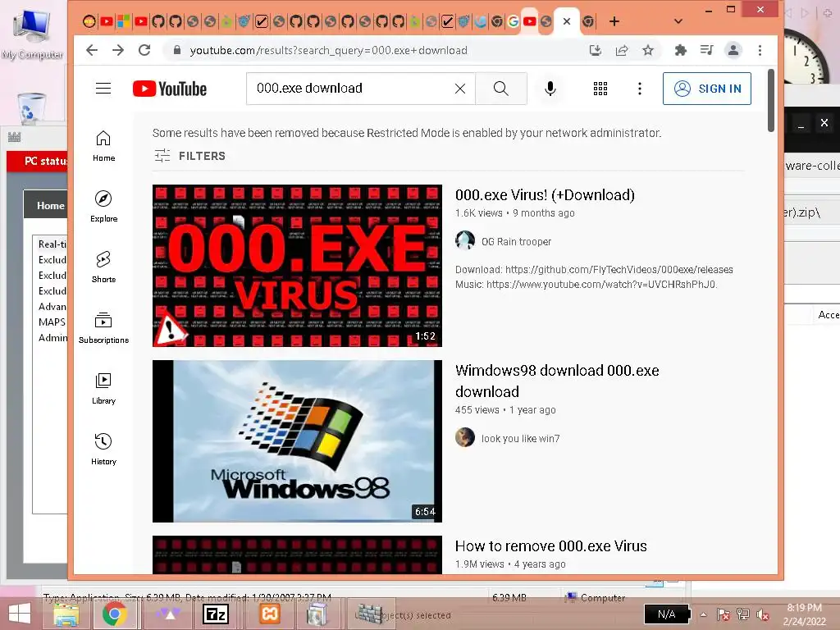
Task: Open video How to remove 000.exe Virus
Action: 550,546
